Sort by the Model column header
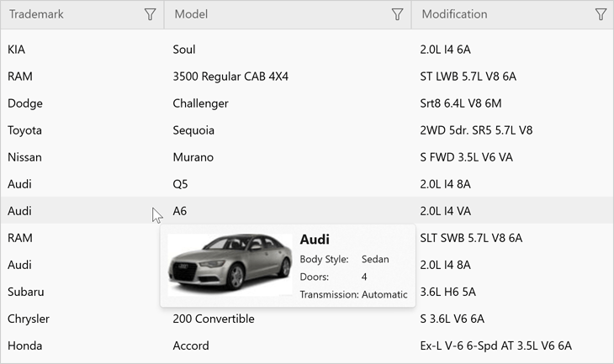Screen dimensions: 614x364 point(190,14)
